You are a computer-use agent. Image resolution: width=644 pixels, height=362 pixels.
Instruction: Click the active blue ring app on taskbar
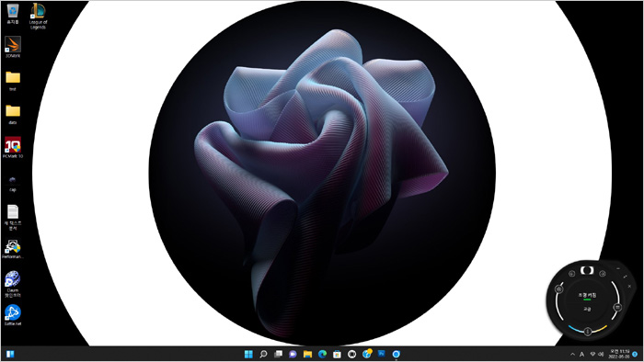pyautogui.click(x=397, y=354)
